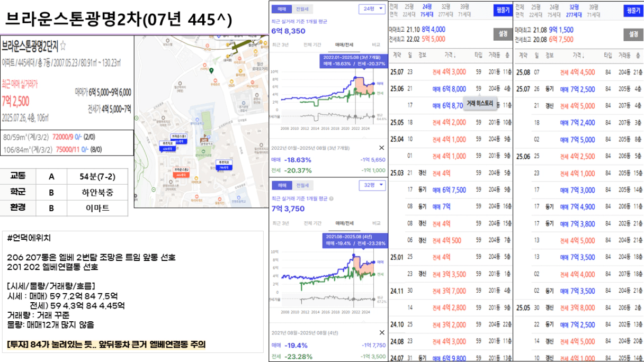644x362 pixels.
Task: Click the 매매 endpoint dot on the 24평 chart
Action: click(373, 84)
